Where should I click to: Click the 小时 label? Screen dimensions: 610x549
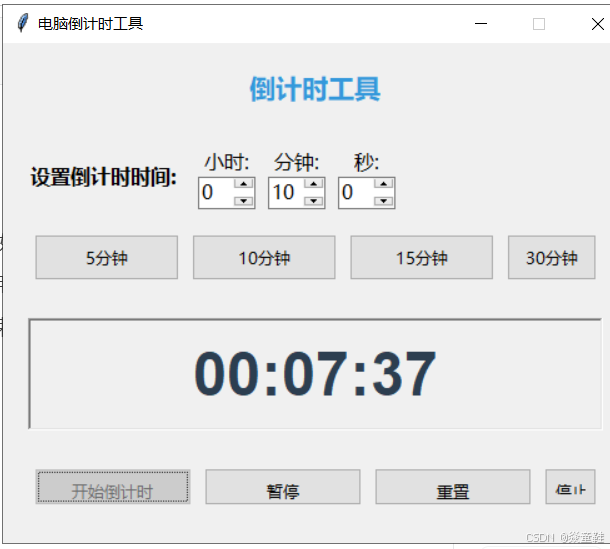click(x=227, y=162)
